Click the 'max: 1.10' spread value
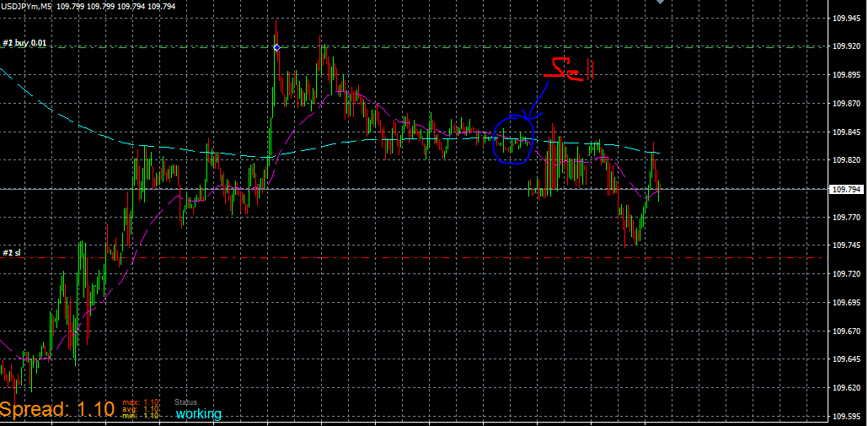Screen dimensions: 868x426 pos(142,402)
